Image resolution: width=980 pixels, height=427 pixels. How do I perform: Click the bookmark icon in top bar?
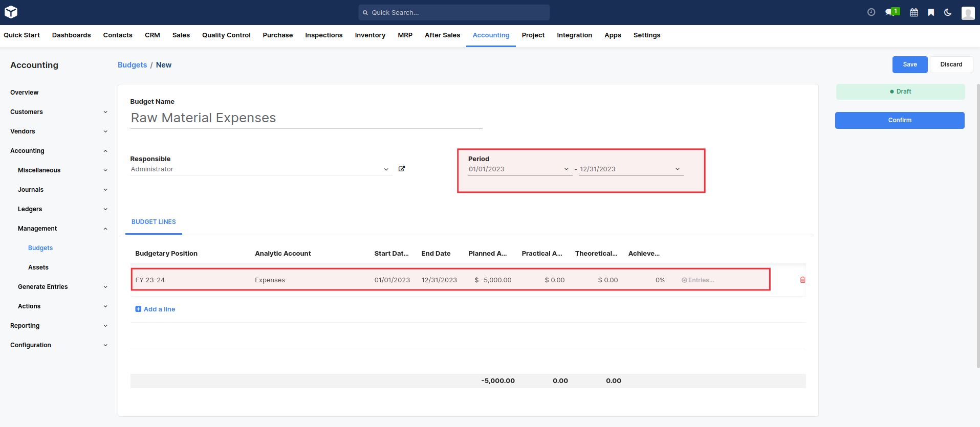click(x=931, y=12)
